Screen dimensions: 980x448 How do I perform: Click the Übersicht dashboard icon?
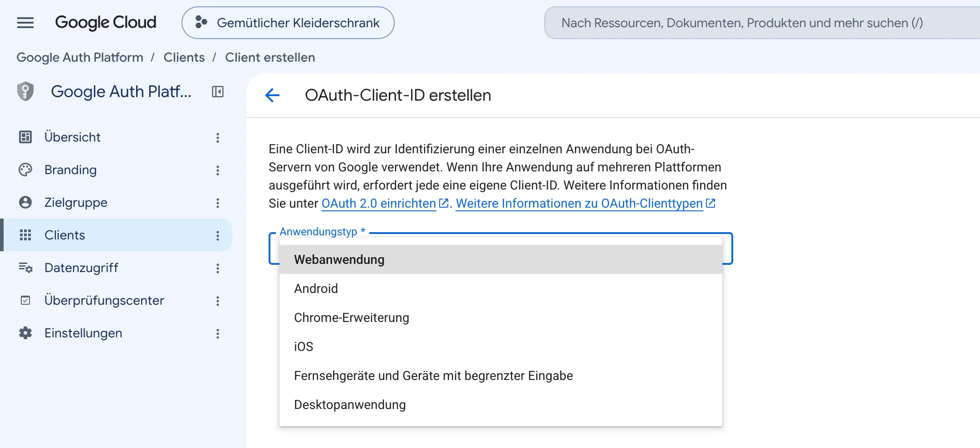point(25,137)
